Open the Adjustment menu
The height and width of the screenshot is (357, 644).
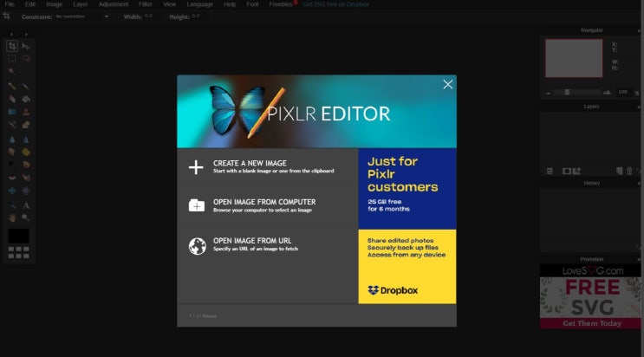114,4
